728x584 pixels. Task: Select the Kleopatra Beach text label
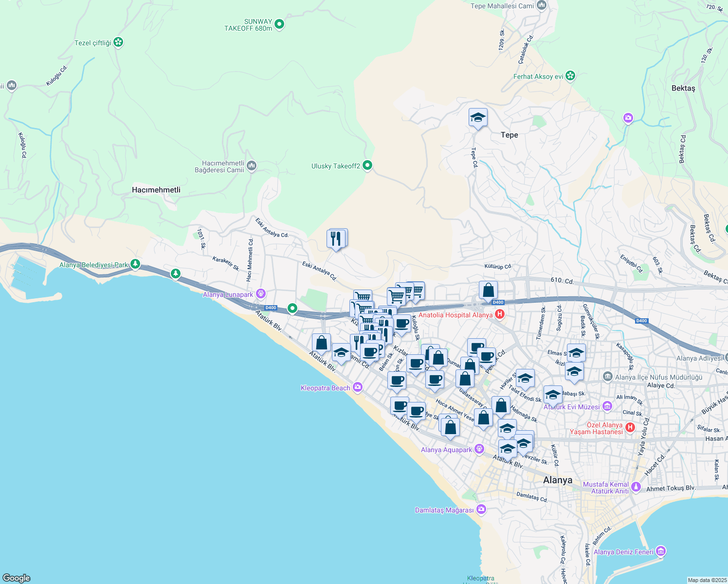(326, 388)
